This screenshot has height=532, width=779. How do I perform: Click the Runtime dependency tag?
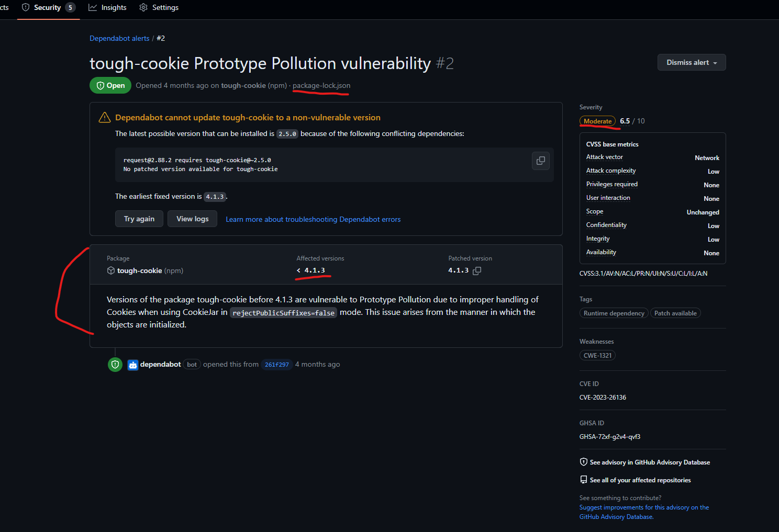[x=614, y=313]
